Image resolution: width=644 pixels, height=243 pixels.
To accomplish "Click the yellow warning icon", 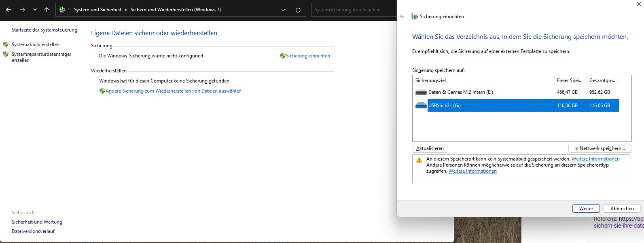I will pyautogui.click(x=419, y=160).
